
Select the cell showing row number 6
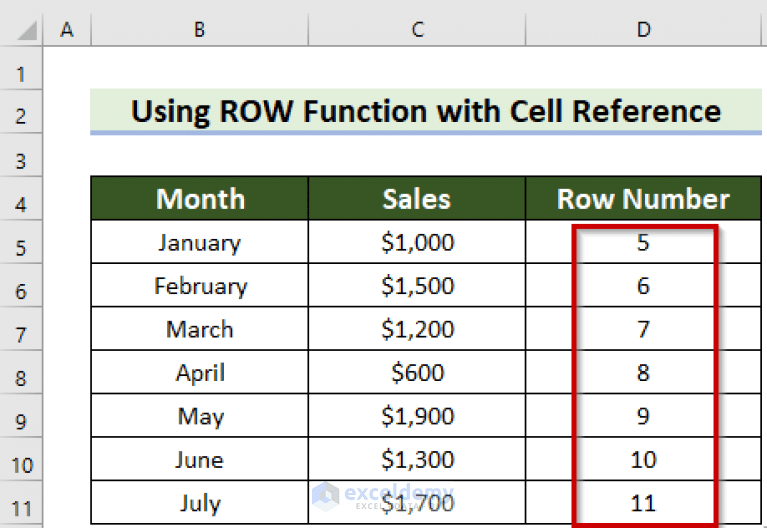pyautogui.click(x=644, y=285)
